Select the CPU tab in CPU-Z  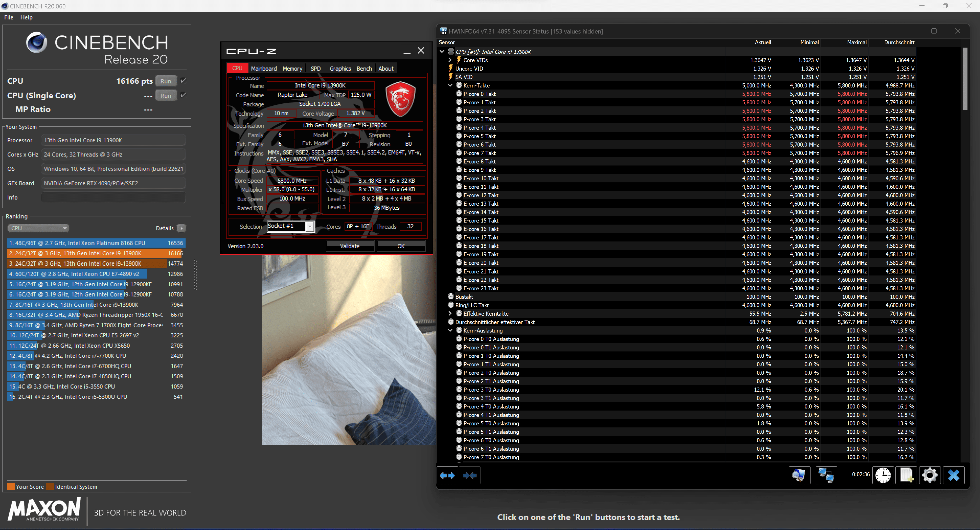click(x=237, y=68)
